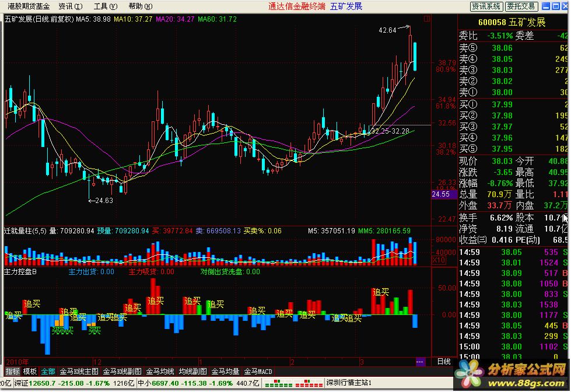Click the 卖① price 38.00 row
This screenshot has width=571, height=392.
(513, 92)
